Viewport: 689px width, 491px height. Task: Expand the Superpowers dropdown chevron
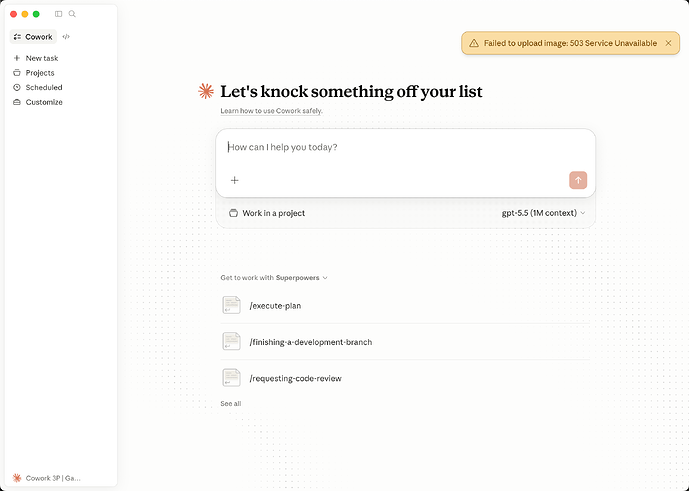point(325,278)
